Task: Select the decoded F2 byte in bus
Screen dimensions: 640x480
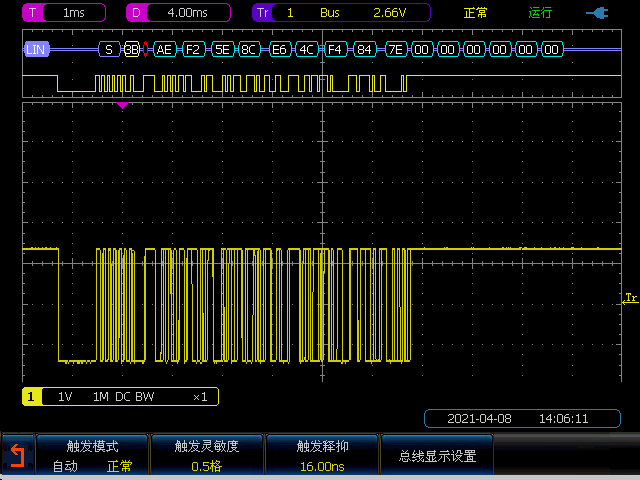Action: coord(193,48)
